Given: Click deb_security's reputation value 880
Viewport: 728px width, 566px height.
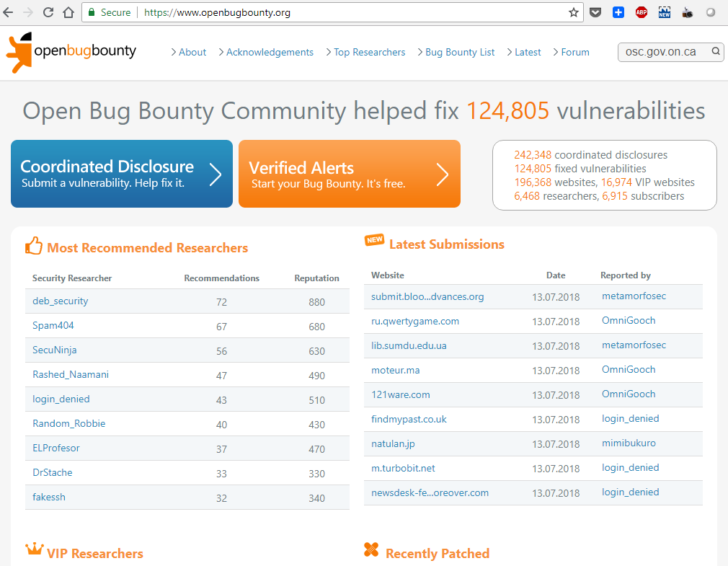Looking at the screenshot, I should point(316,302).
